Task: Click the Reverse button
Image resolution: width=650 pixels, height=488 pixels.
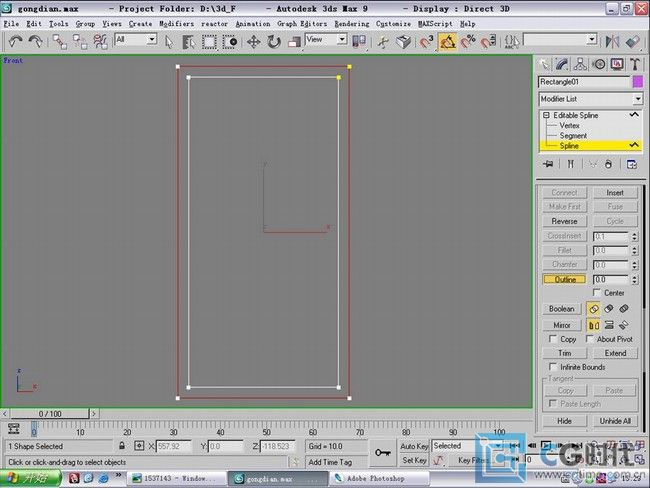Action: coord(565,221)
